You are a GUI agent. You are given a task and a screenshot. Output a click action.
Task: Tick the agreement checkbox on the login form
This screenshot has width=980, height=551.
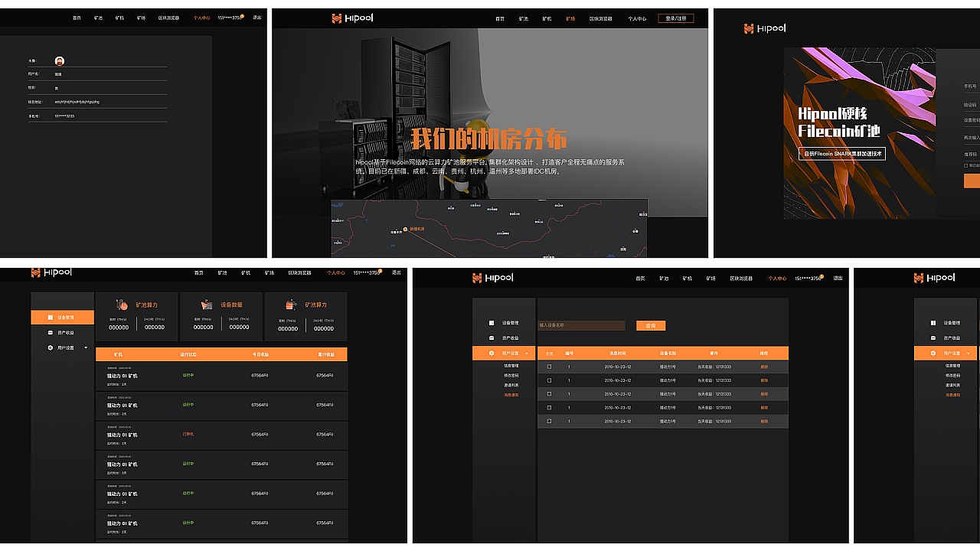coord(965,165)
